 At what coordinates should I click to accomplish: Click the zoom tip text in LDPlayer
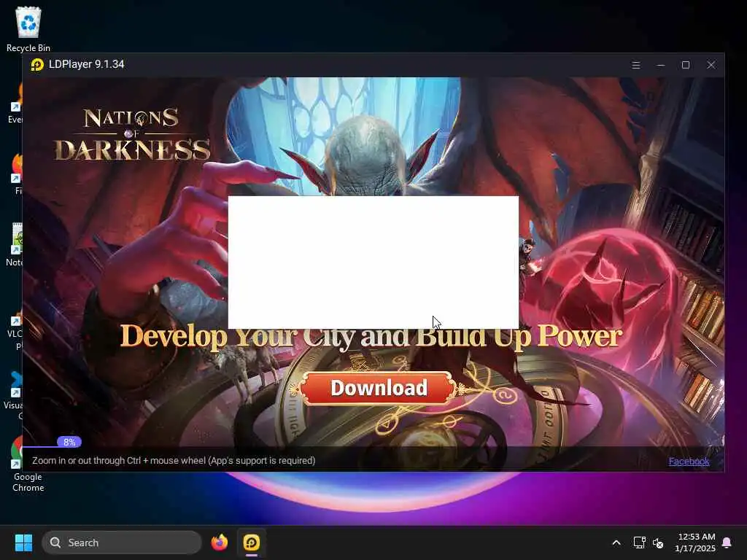(x=174, y=461)
